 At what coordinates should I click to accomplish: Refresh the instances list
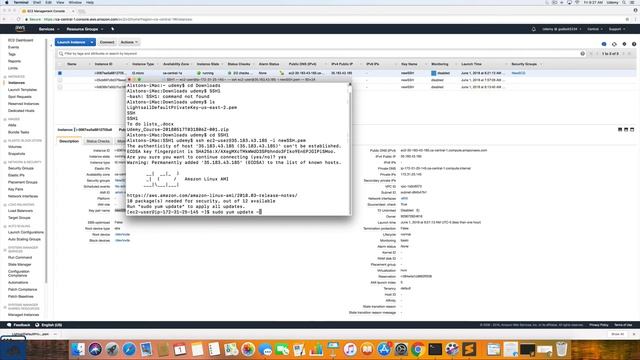(614, 44)
